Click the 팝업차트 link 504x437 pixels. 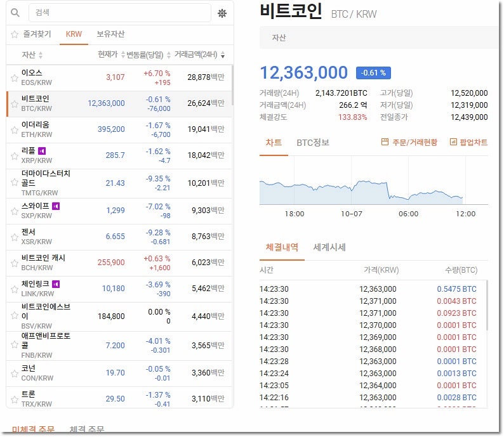474,142
